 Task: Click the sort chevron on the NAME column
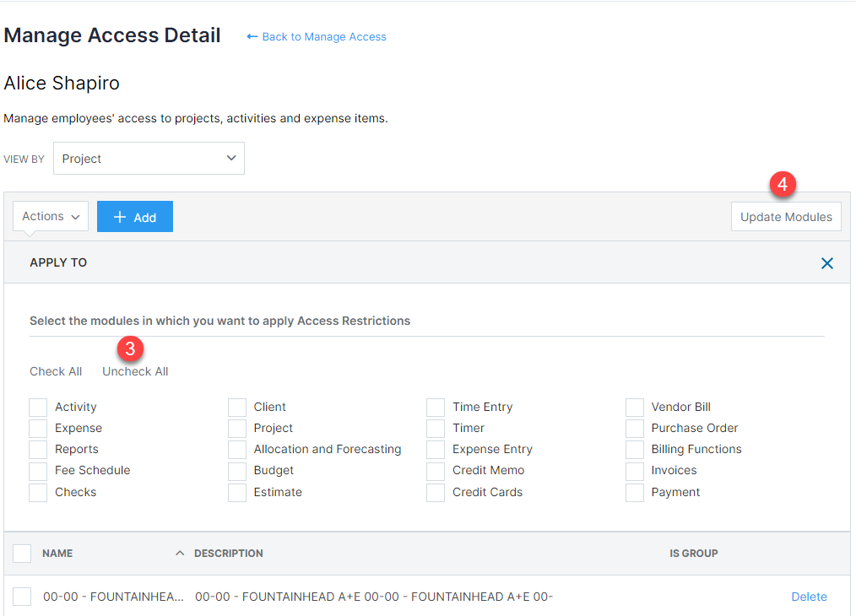pyautogui.click(x=180, y=553)
